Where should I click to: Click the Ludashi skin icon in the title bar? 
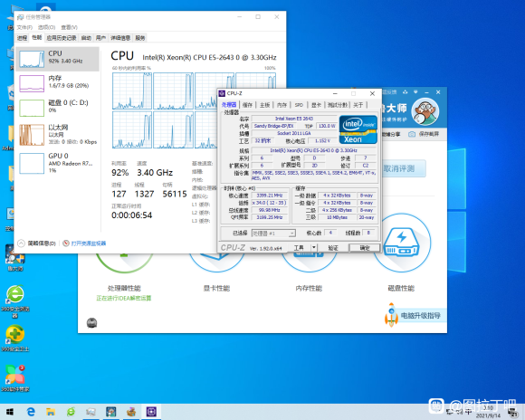(406, 91)
